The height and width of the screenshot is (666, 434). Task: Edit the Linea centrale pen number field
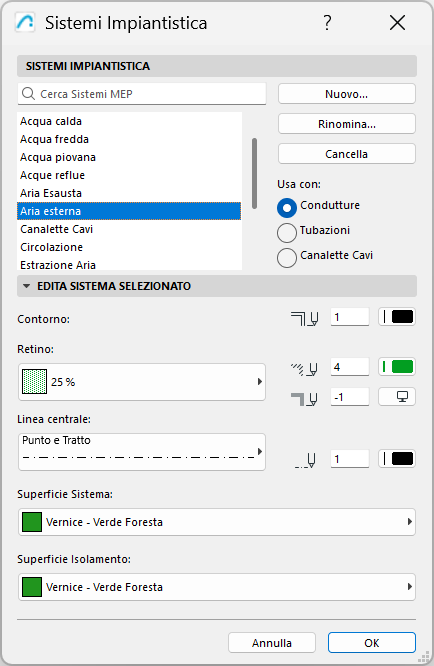[x=349, y=459]
